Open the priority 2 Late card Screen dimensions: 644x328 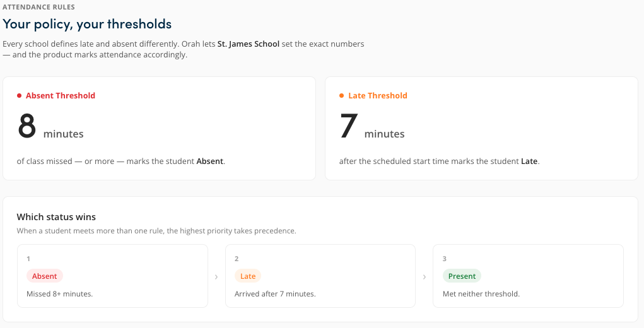coord(320,276)
